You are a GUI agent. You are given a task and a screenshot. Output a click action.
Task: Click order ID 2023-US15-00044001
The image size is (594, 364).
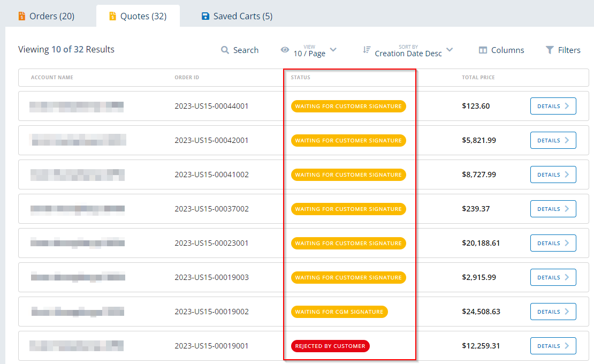[211, 106]
